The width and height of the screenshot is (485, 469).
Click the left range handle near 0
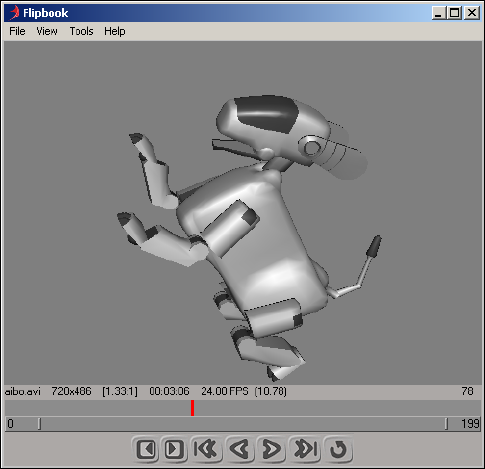[x=39, y=424]
